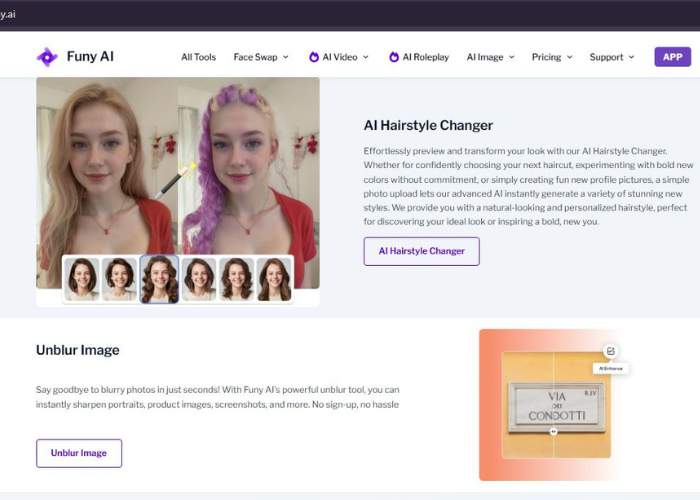Click the flame icon beside AI Roleplay
This screenshot has width=700, height=500.
point(394,57)
